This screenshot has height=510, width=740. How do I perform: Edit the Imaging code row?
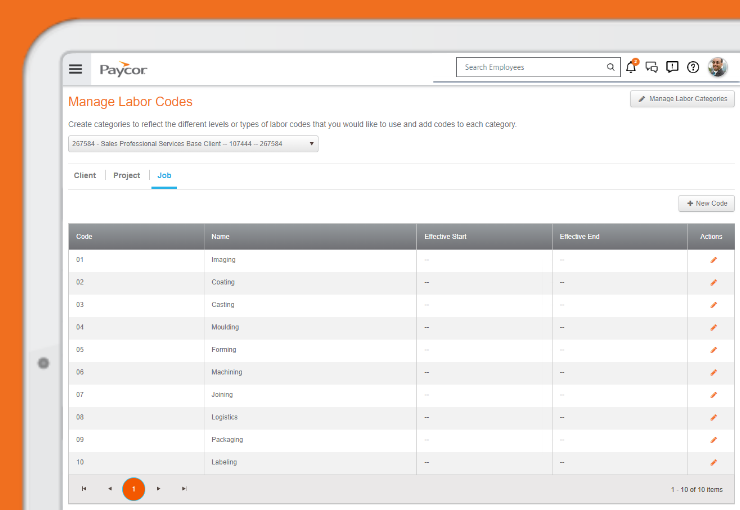[714, 260]
